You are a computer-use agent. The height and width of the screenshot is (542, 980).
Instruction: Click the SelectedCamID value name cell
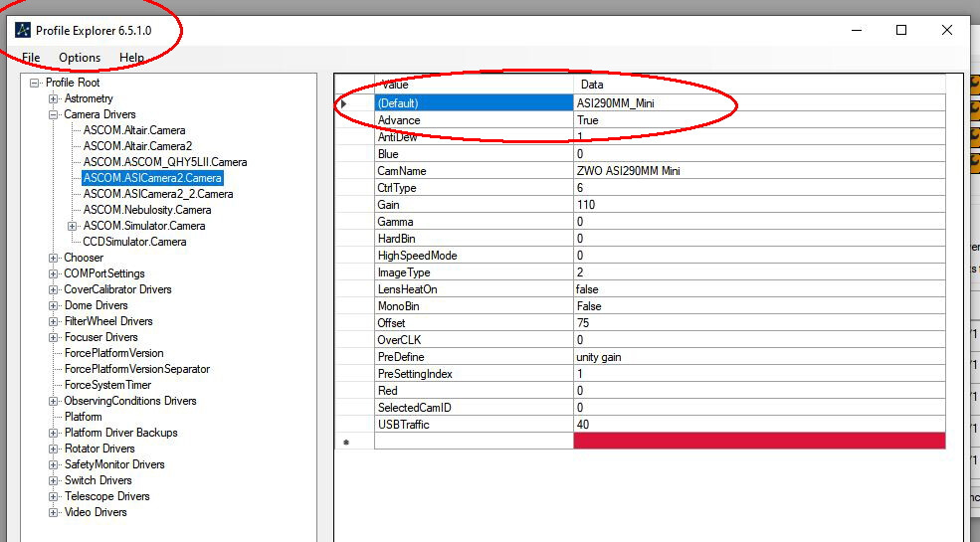click(474, 407)
